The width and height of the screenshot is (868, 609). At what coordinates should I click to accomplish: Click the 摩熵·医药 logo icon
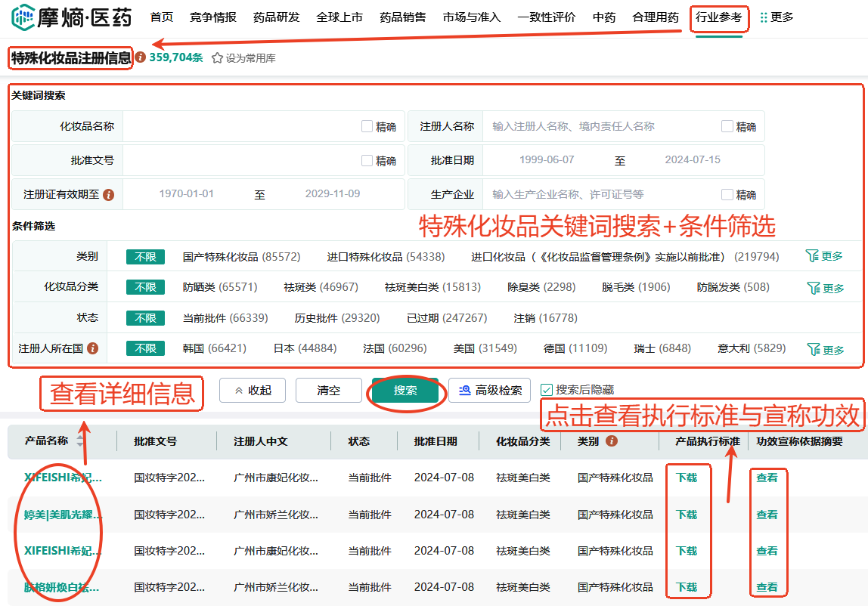[x=23, y=17]
